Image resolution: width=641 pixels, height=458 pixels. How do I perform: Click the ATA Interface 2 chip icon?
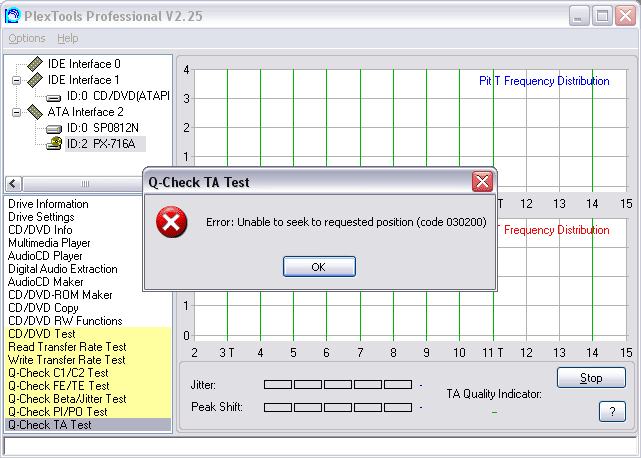35,112
